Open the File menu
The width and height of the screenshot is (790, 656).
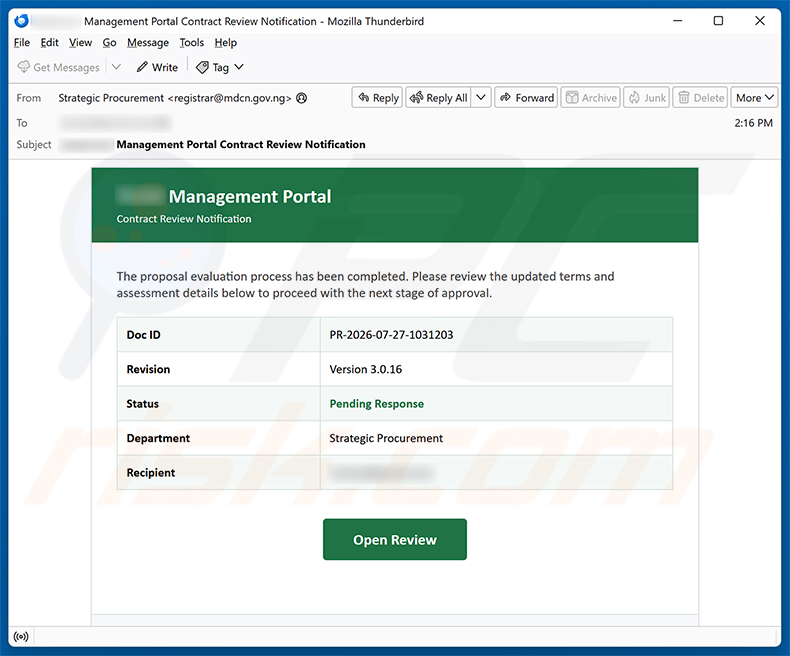[22, 43]
